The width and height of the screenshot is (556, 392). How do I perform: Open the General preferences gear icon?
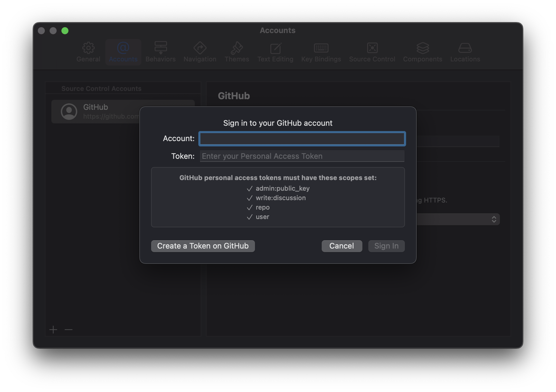[x=88, y=48]
